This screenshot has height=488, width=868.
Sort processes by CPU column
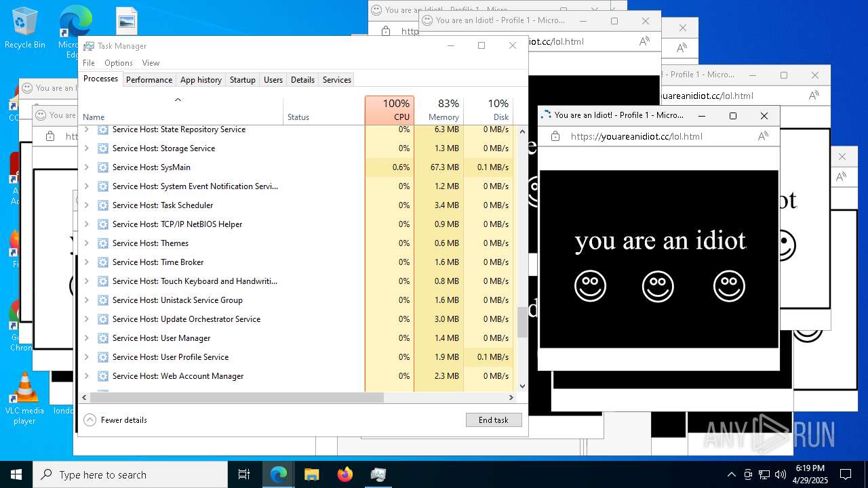[x=389, y=110]
